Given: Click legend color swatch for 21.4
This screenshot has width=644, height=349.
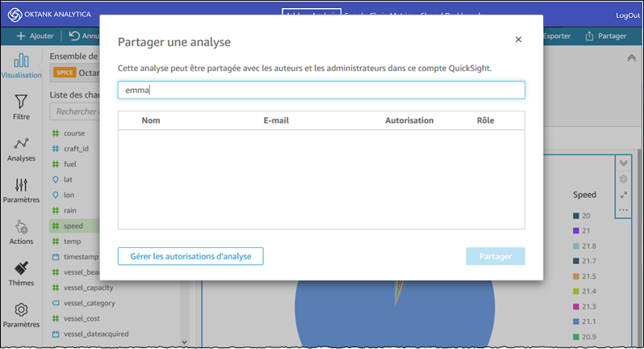Looking at the screenshot, I should coord(576,292).
